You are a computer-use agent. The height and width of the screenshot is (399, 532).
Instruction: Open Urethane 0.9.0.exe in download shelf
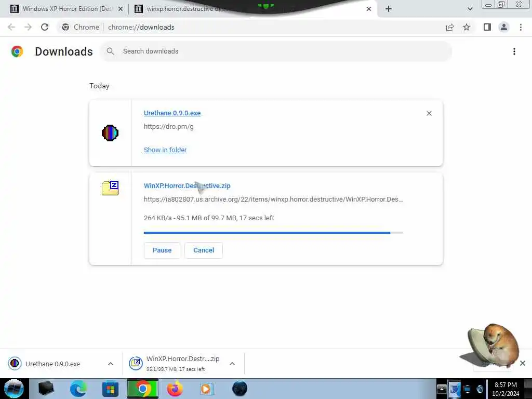(52, 364)
